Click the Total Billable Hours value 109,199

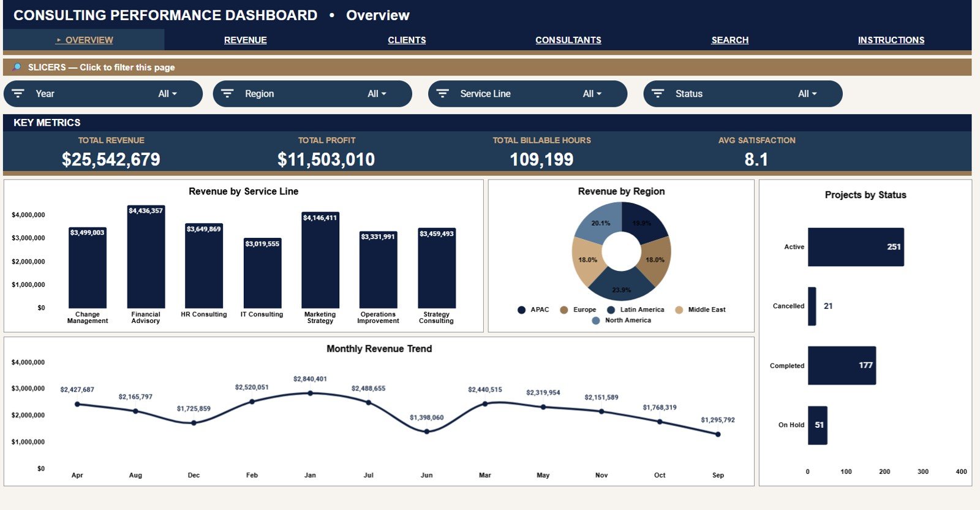[541, 160]
